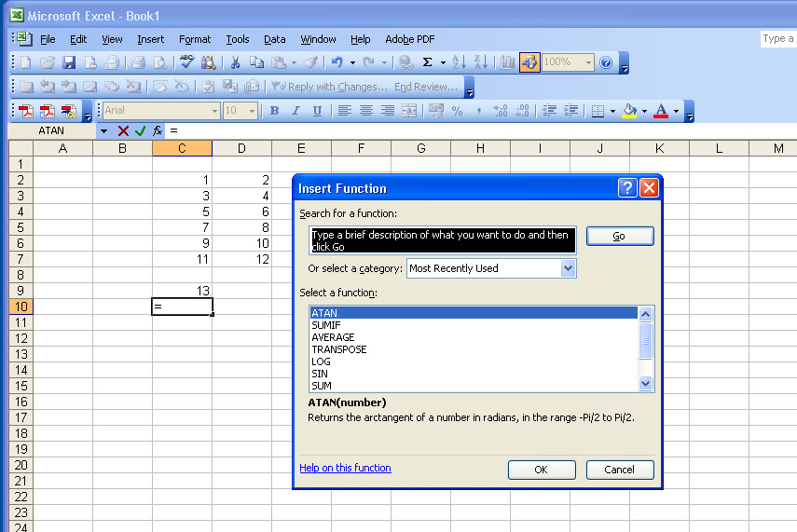Apply the yellow Fill Color swatch
The image size is (797, 532).
tap(630, 110)
